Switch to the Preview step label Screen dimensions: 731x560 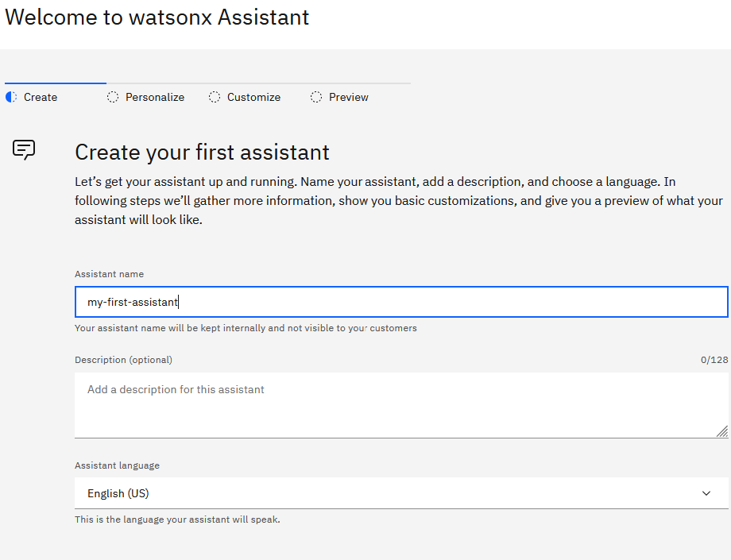[349, 97]
